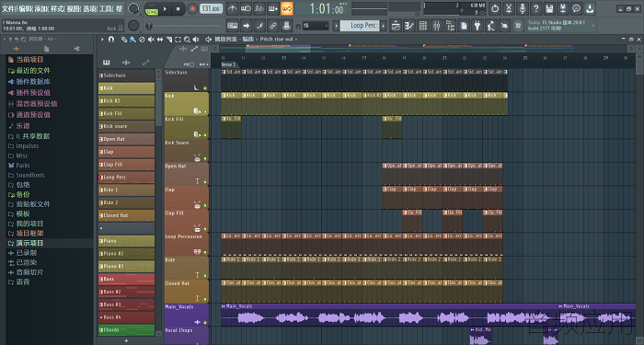Open the browser options menu arrow
The image size is (644, 345).
(4, 39)
